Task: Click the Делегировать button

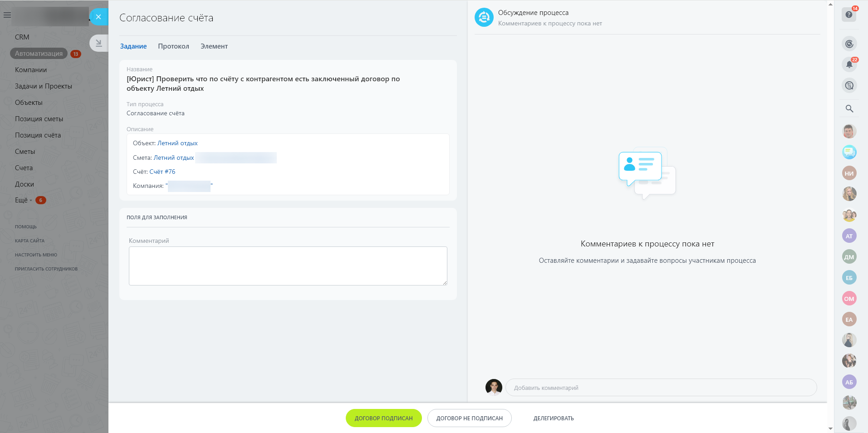Action: click(554, 418)
